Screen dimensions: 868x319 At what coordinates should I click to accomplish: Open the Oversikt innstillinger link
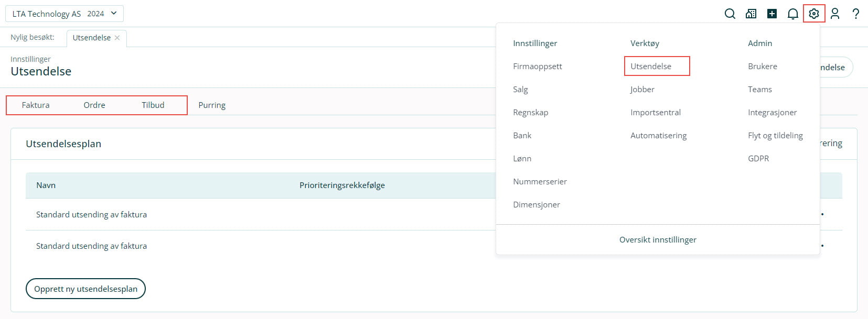658,239
